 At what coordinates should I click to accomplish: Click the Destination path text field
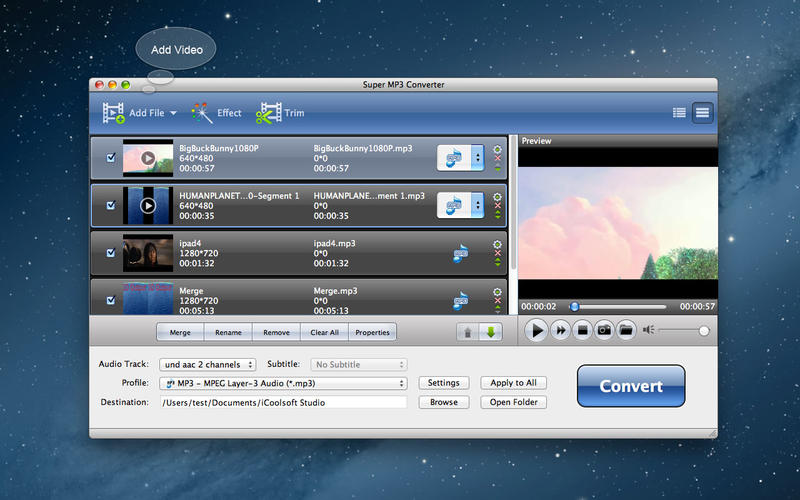[282, 402]
